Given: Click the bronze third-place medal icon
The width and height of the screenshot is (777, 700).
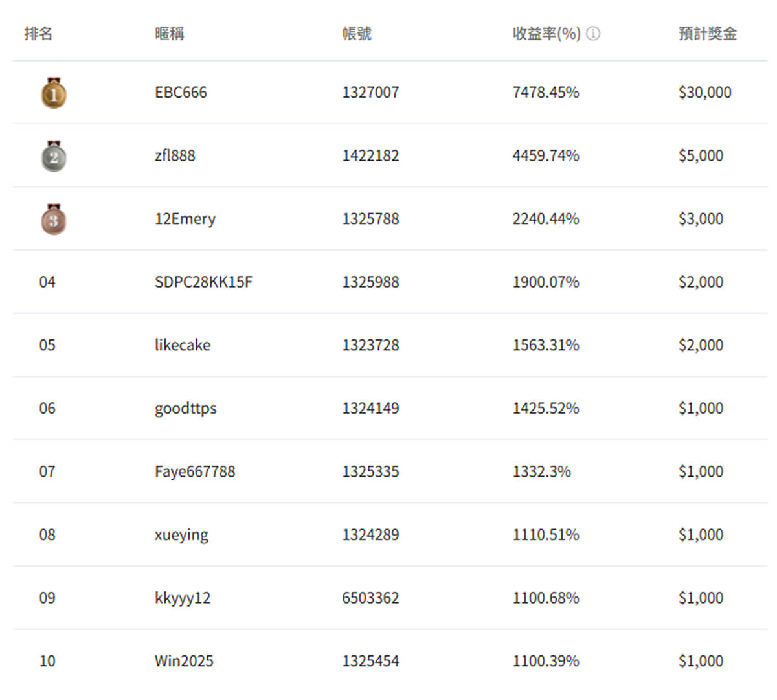Looking at the screenshot, I should pos(54,220).
